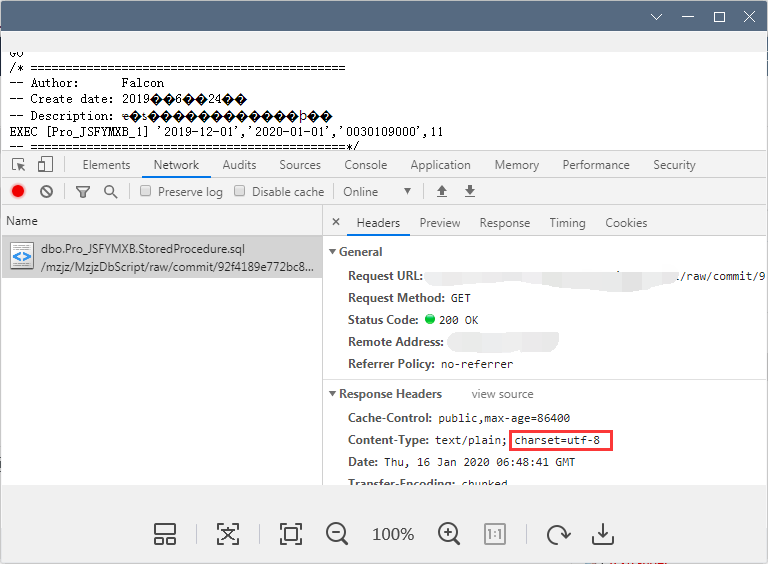The height and width of the screenshot is (564, 768).
Task: Click the Name column header
Action: coord(22,221)
